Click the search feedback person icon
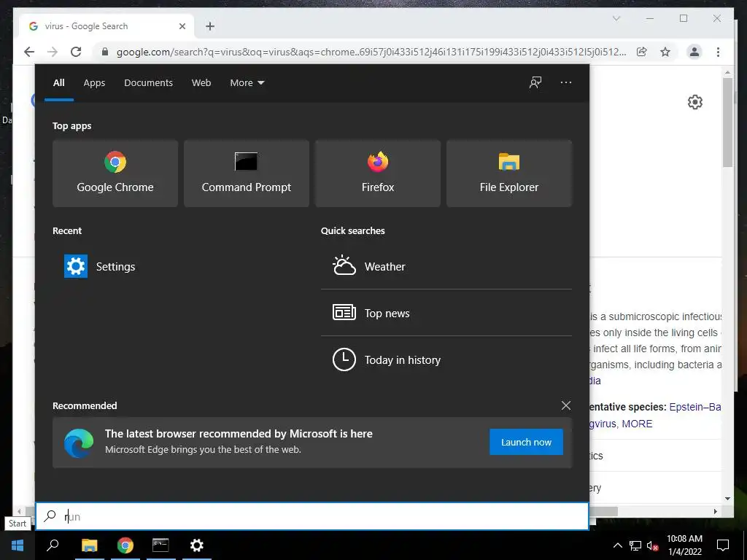This screenshot has height=560, width=747. click(535, 82)
